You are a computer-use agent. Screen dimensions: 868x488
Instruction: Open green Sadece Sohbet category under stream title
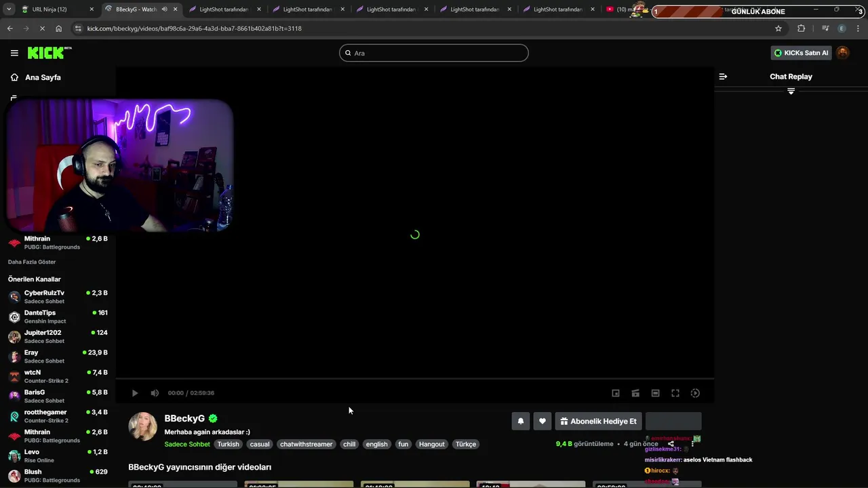[187, 444]
